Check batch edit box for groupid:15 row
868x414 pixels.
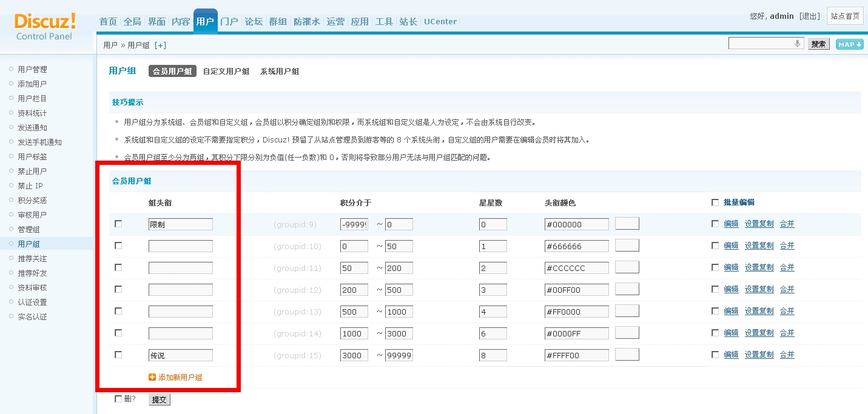[x=715, y=355]
